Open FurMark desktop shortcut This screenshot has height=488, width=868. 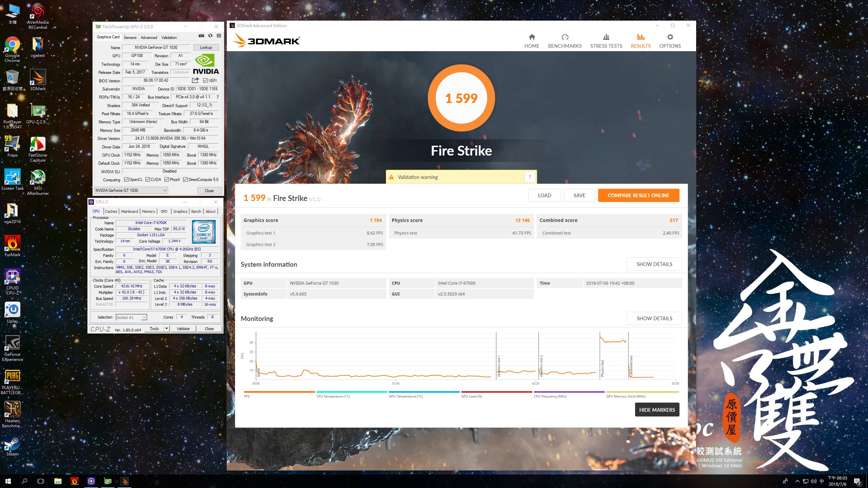[x=13, y=246]
